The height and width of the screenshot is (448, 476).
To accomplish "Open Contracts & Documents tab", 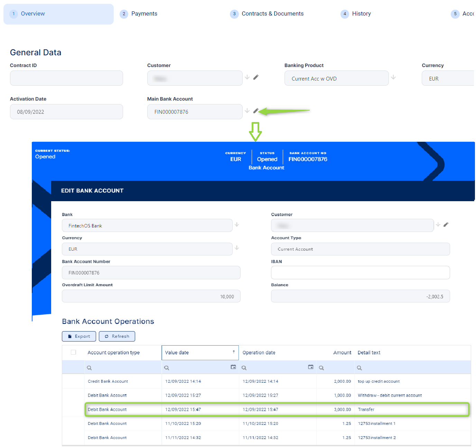I will [272, 14].
